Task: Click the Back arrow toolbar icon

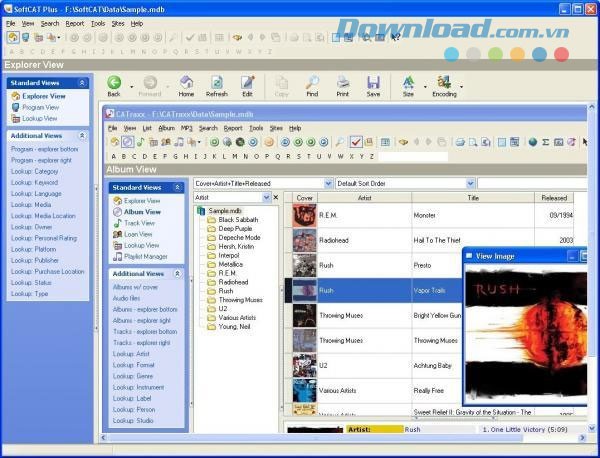Action: (114, 82)
